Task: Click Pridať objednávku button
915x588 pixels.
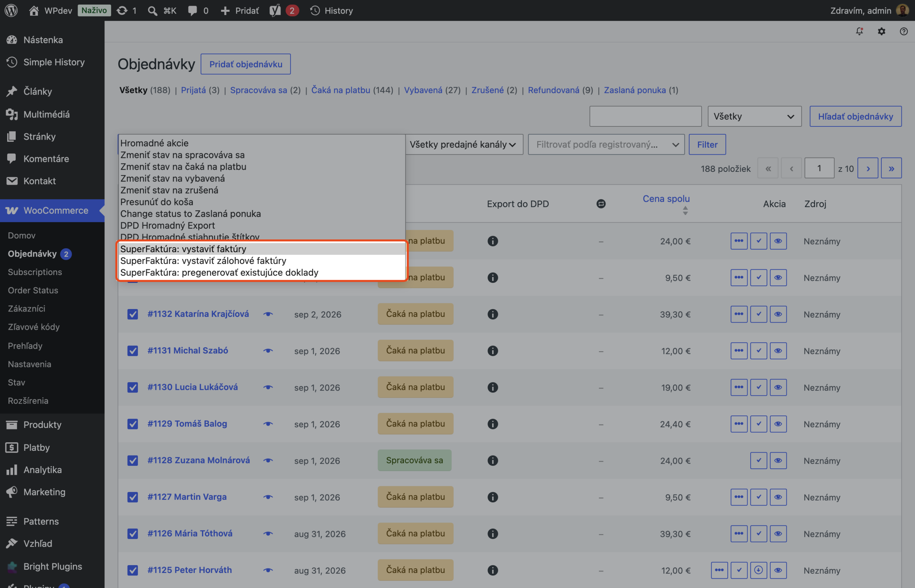Action: pos(246,64)
